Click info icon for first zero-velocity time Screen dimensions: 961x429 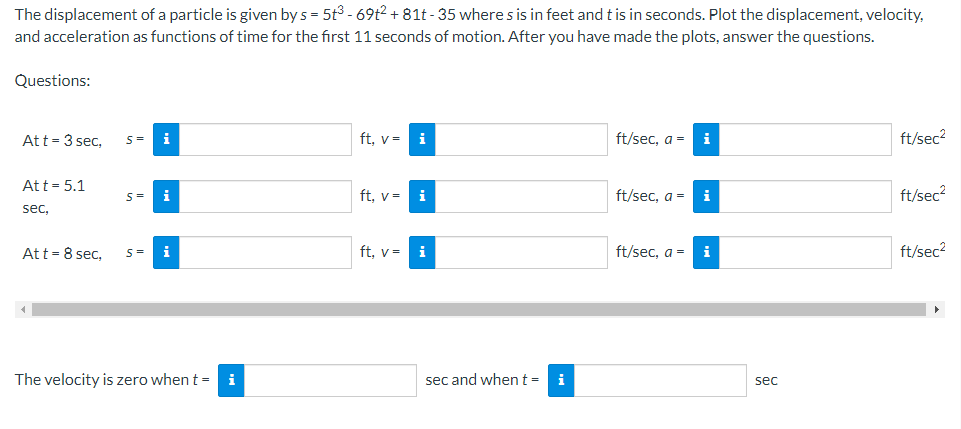[x=231, y=381]
